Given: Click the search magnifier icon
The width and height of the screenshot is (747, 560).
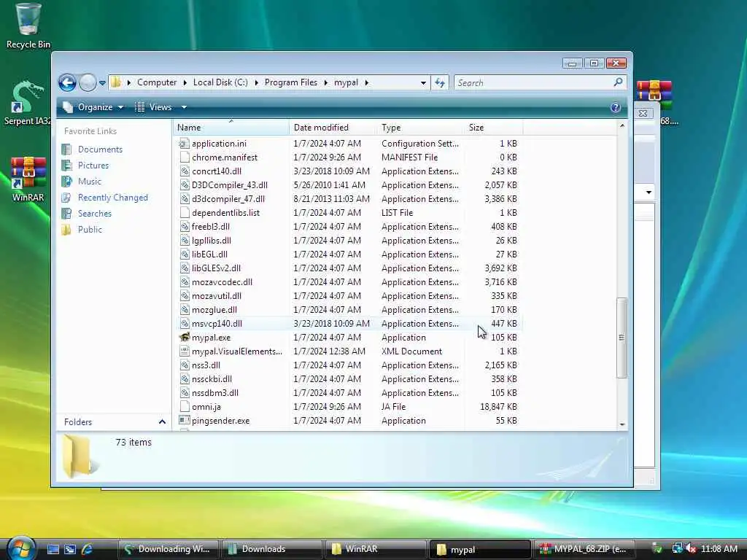Looking at the screenshot, I should (x=618, y=82).
